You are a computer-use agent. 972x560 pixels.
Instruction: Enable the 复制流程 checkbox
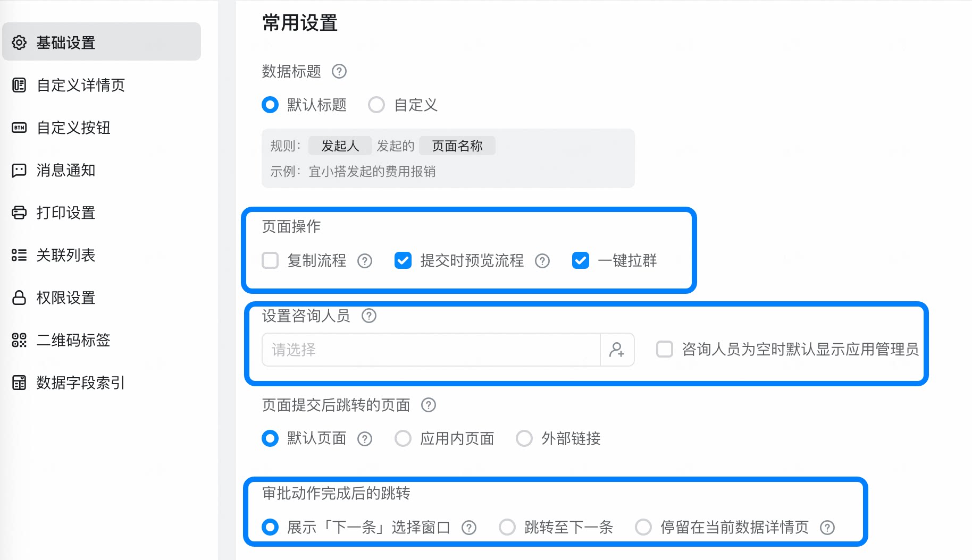[x=270, y=261]
